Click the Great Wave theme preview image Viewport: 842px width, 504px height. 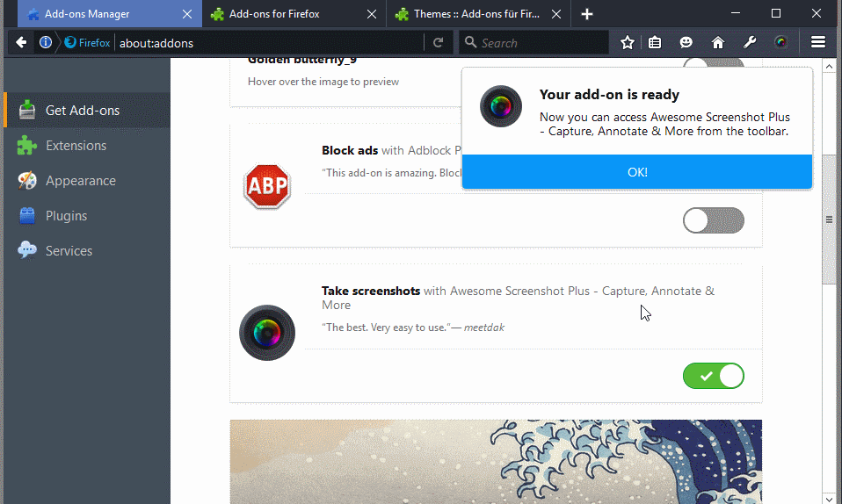pyautogui.click(x=496, y=462)
